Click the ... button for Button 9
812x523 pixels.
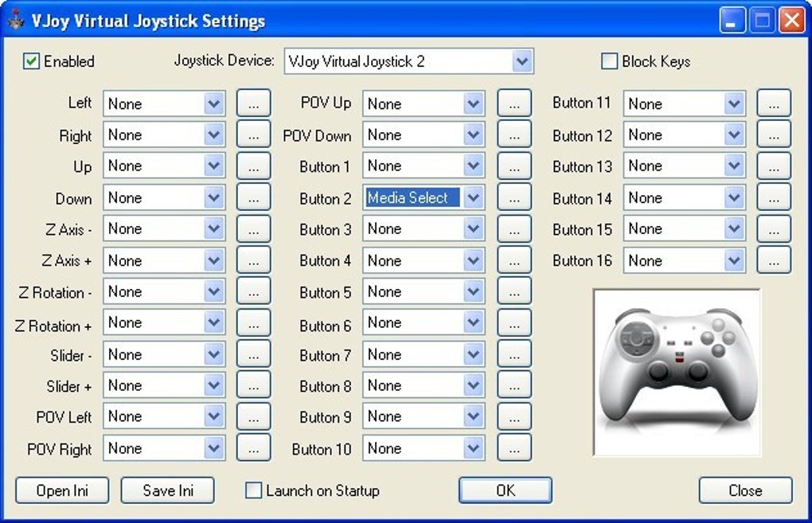point(514,416)
